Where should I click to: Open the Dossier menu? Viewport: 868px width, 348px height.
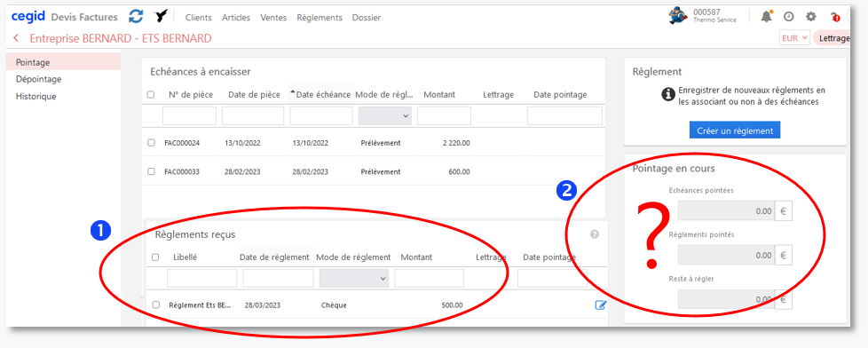click(367, 17)
